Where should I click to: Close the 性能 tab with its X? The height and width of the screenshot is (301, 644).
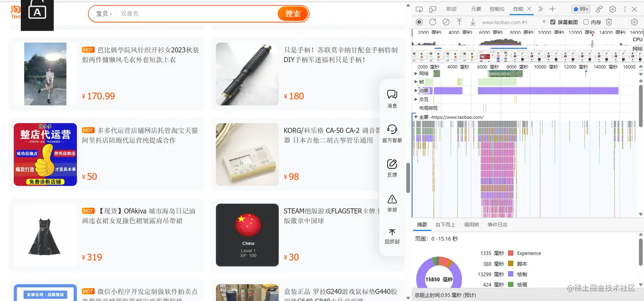pyautogui.click(x=529, y=9)
